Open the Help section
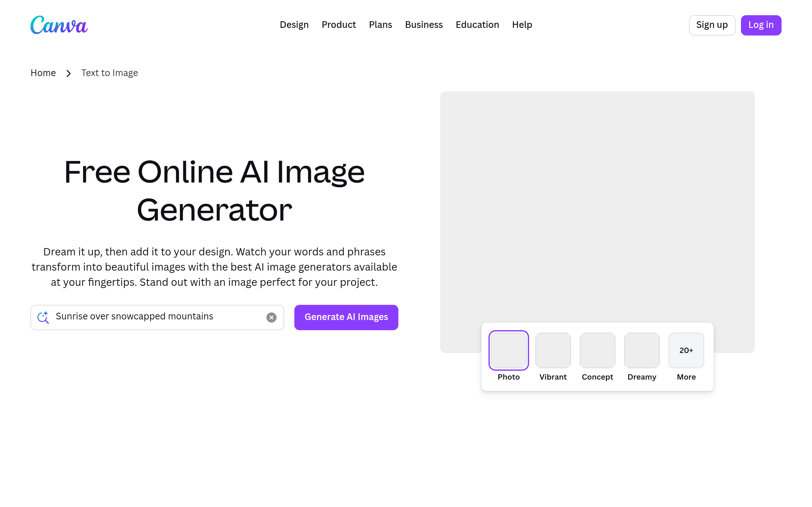 point(522,24)
